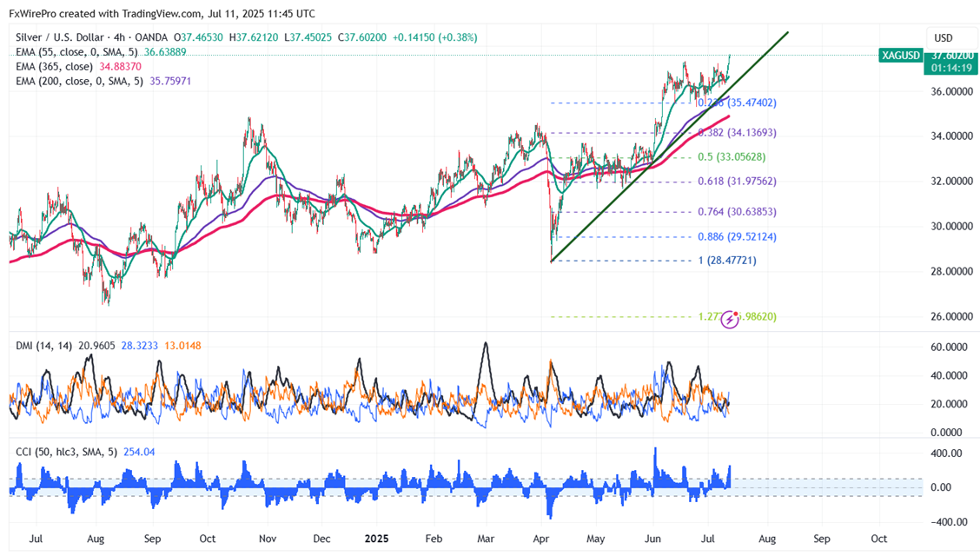Screen dimensions: 980x556
Task: Click the DMI value 28.3233
Action: click(x=139, y=346)
